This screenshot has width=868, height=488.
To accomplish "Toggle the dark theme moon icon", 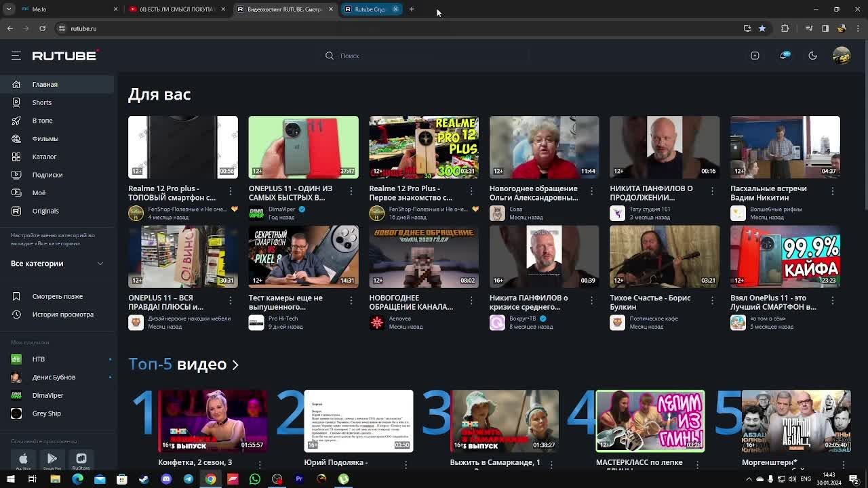I will [x=812, y=56].
